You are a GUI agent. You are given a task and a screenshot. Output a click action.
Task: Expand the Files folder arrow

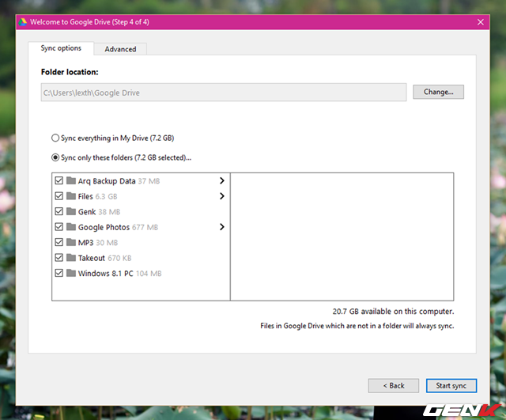[221, 196]
